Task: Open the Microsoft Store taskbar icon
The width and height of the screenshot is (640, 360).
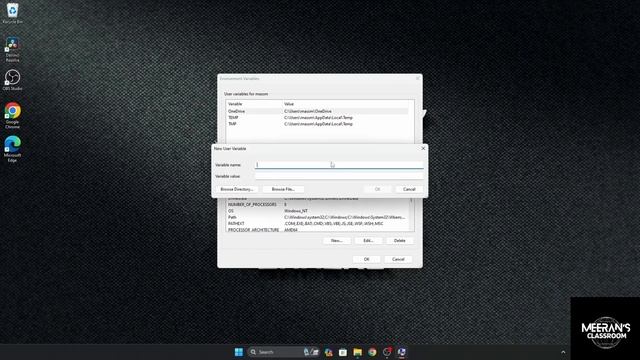Action: [343, 352]
